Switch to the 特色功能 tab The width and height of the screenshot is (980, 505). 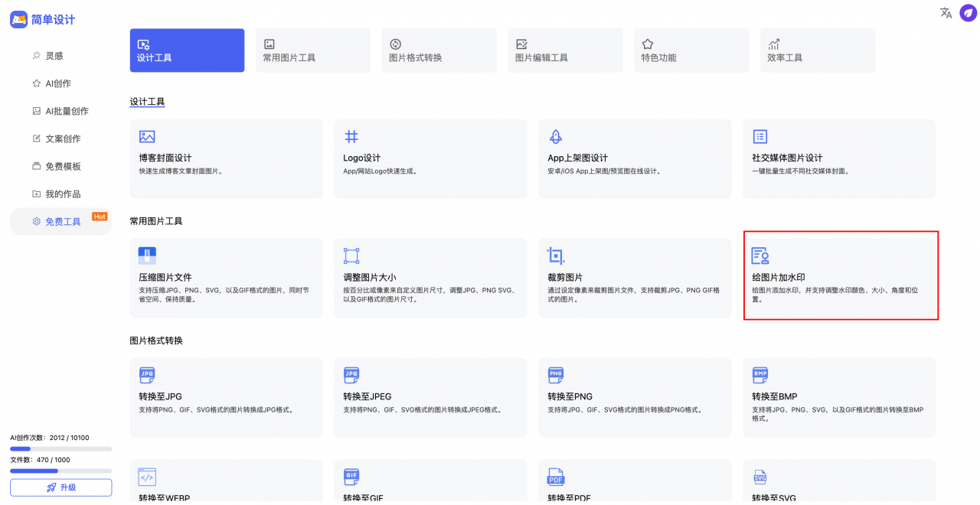click(x=691, y=50)
